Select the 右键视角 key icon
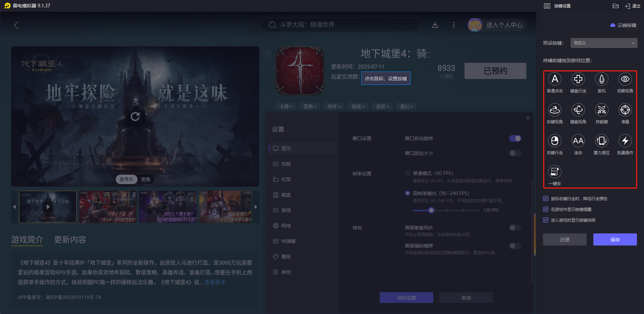 [x=555, y=110]
